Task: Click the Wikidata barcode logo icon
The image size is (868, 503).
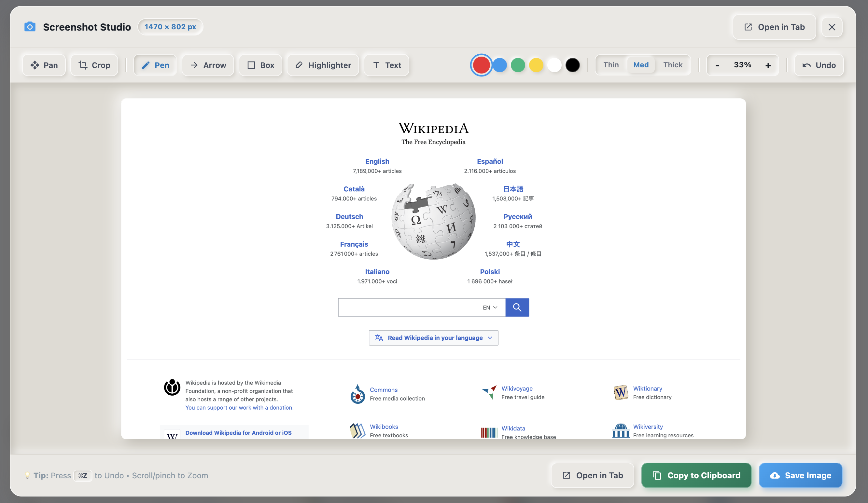Action: click(489, 432)
